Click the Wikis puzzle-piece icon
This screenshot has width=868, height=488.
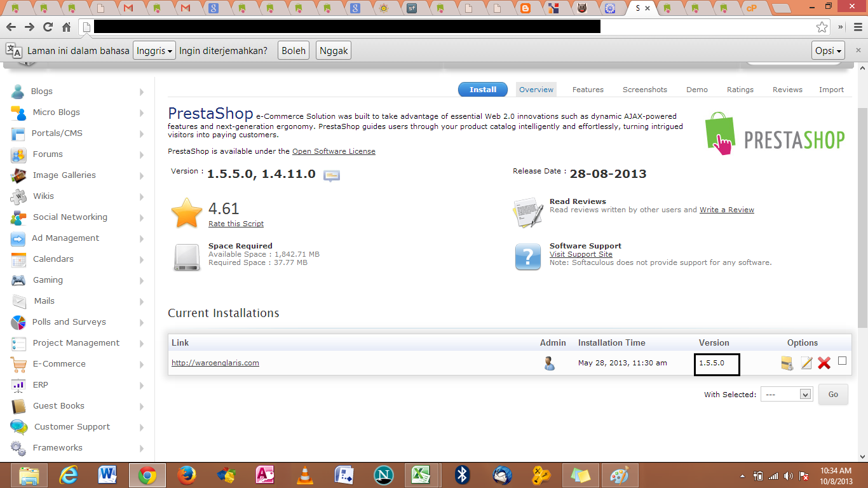tap(18, 196)
